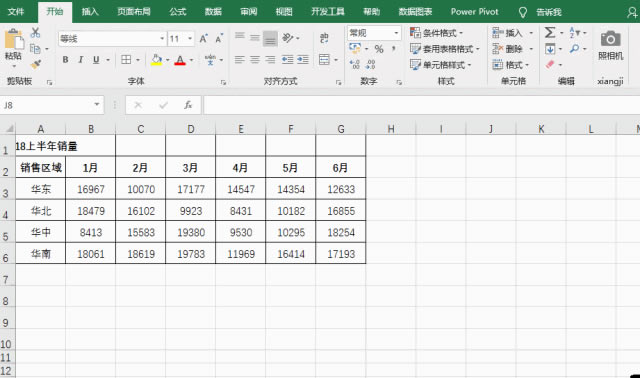Screen dimensions: 640x378
Task: Open Format as Table (套用表格格式) menu
Action: click(x=444, y=49)
